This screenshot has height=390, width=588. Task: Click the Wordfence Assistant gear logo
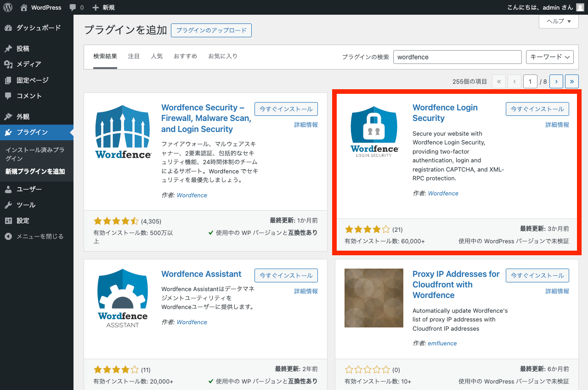click(123, 298)
